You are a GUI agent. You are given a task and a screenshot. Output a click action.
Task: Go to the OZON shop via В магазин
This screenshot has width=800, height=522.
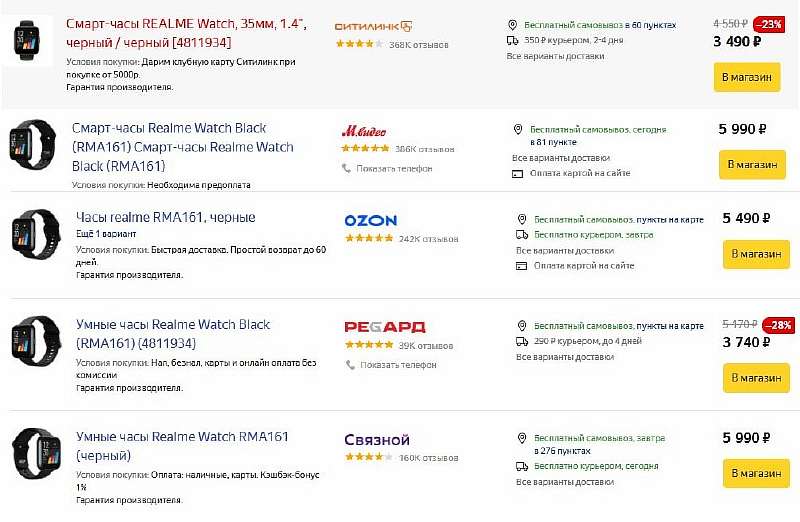coord(756,254)
